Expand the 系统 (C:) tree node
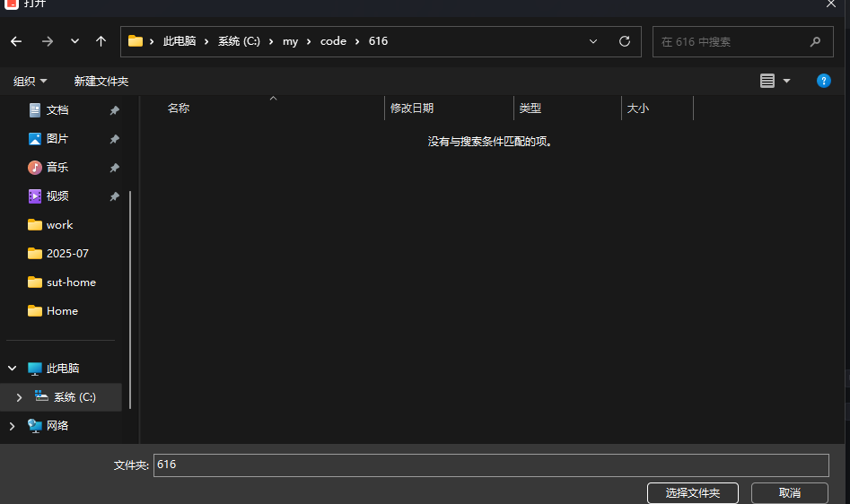850x504 pixels. click(x=19, y=397)
